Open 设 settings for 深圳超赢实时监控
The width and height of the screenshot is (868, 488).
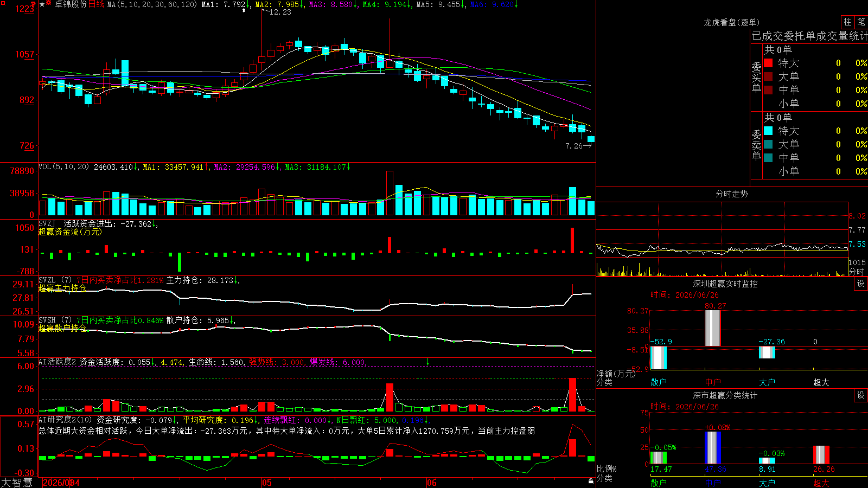tap(861, 284)
